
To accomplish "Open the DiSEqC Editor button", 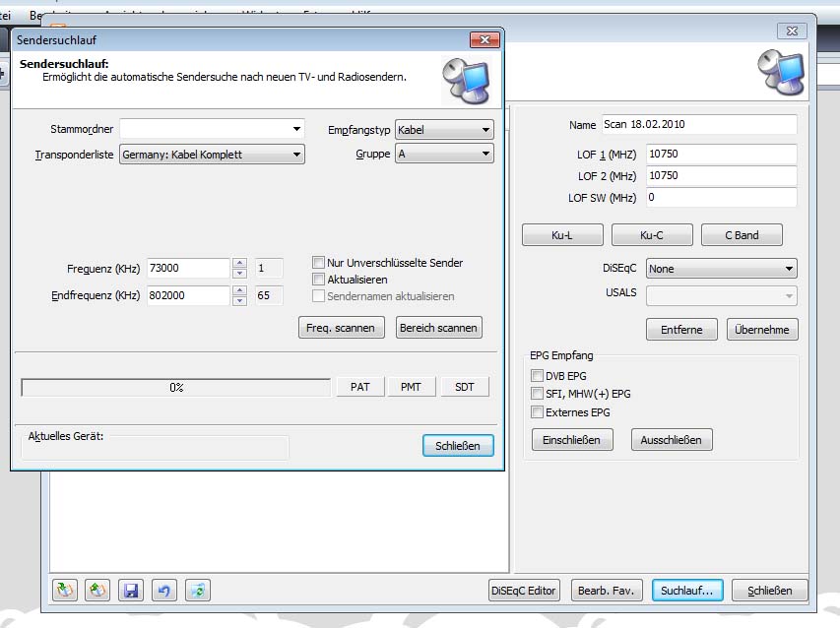I will point(524,591).
